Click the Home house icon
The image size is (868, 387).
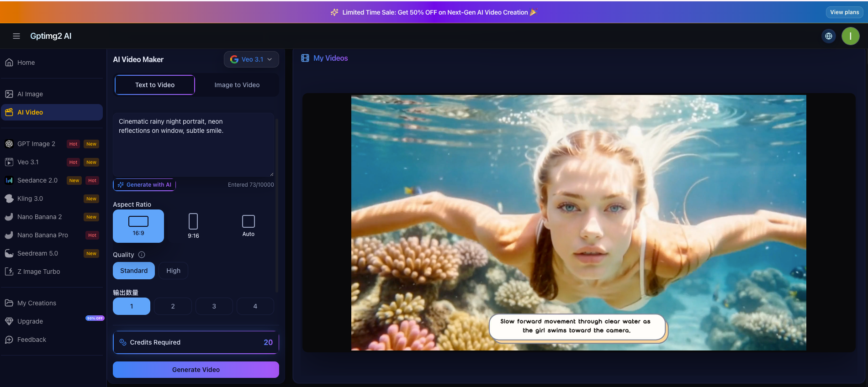tap(9, 63)
